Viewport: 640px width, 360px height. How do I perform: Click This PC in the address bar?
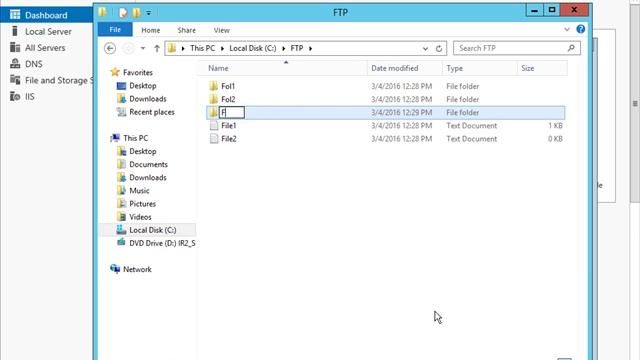(202, 48)
